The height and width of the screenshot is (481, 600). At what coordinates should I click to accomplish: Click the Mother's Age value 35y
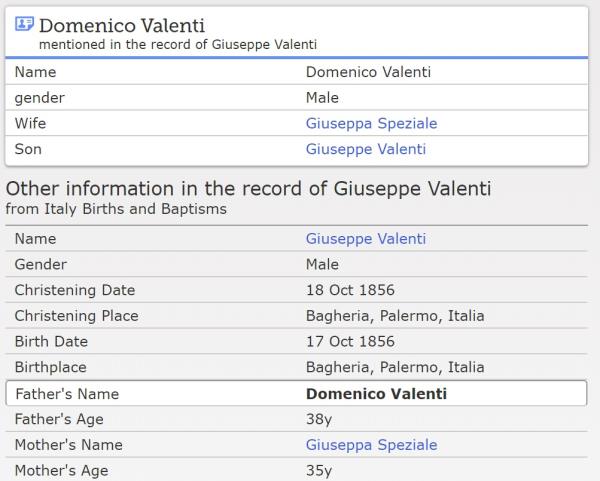click(319, 471)
